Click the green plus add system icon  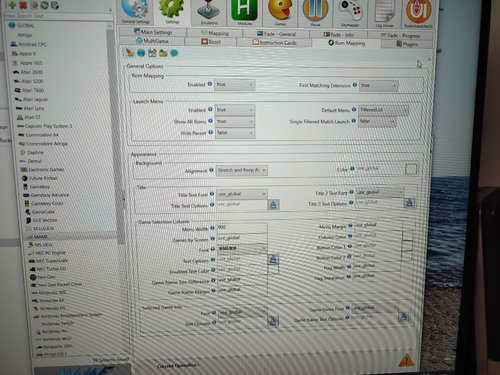[12, 5]
